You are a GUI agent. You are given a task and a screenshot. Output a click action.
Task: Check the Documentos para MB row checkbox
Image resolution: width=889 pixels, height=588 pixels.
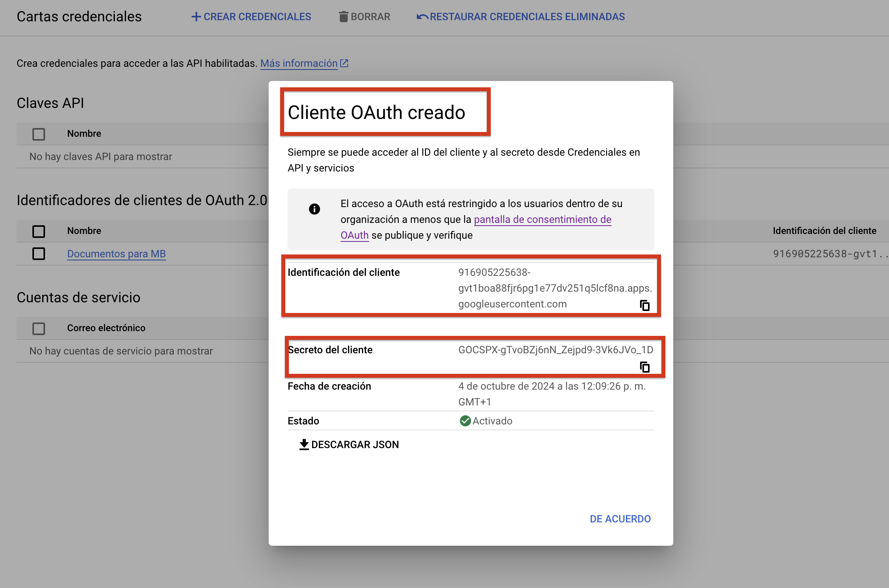pyautogui.click(x=39, y=254)
